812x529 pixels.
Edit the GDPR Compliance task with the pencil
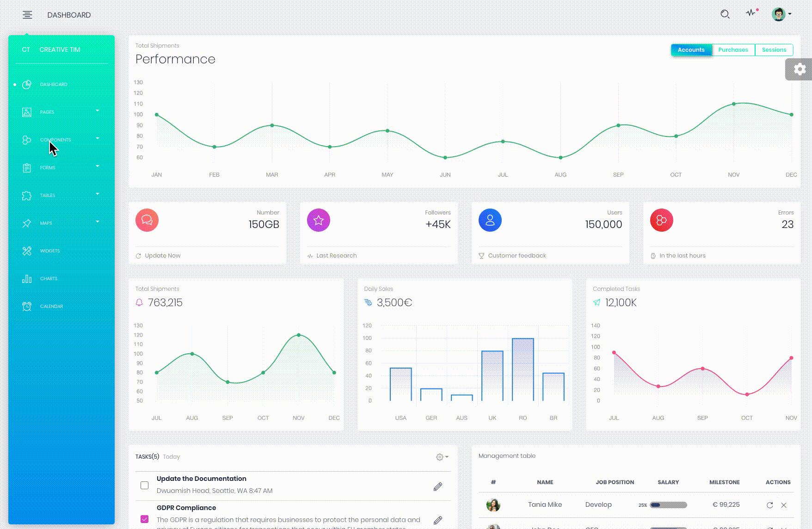tap(437, 520)
